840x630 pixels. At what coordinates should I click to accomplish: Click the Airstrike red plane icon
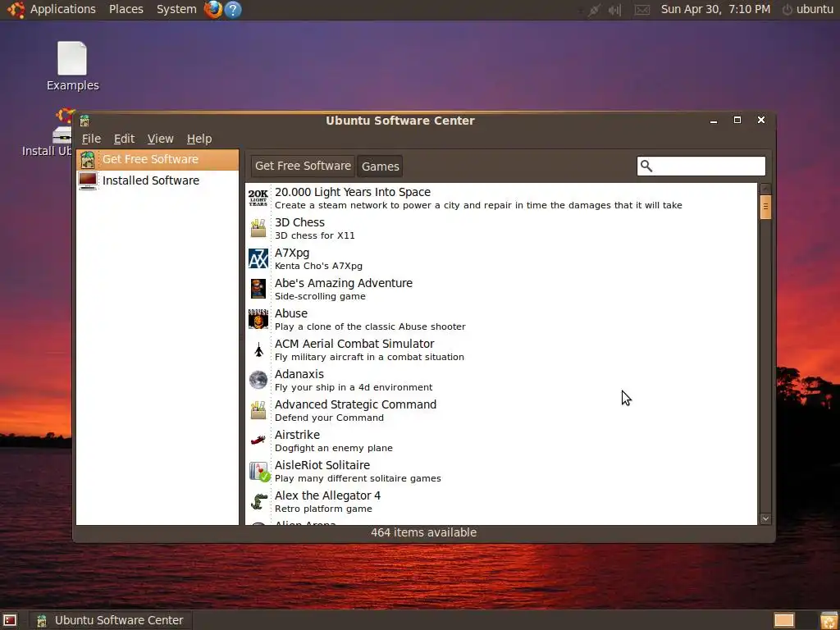258,441
